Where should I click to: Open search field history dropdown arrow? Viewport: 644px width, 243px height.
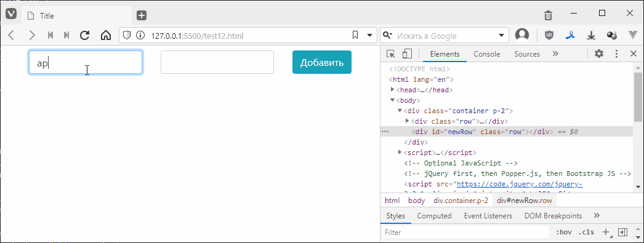click(501, 35)
